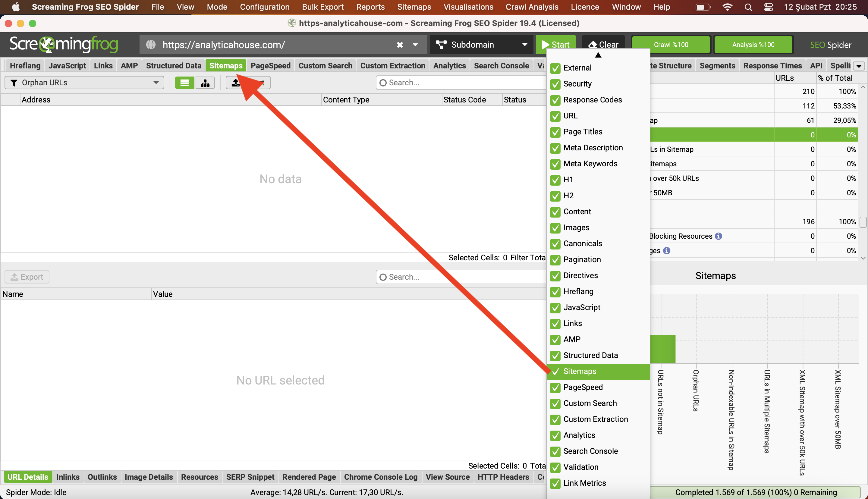Click the upper Search input field
Viewport: 868px width, 499px height.
pos(461,83)
